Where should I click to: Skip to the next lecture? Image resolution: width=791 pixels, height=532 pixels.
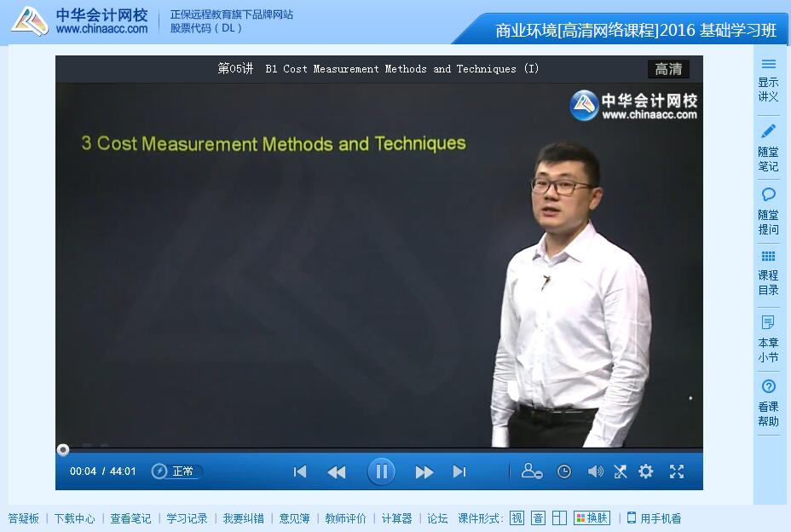click(459, 471)
